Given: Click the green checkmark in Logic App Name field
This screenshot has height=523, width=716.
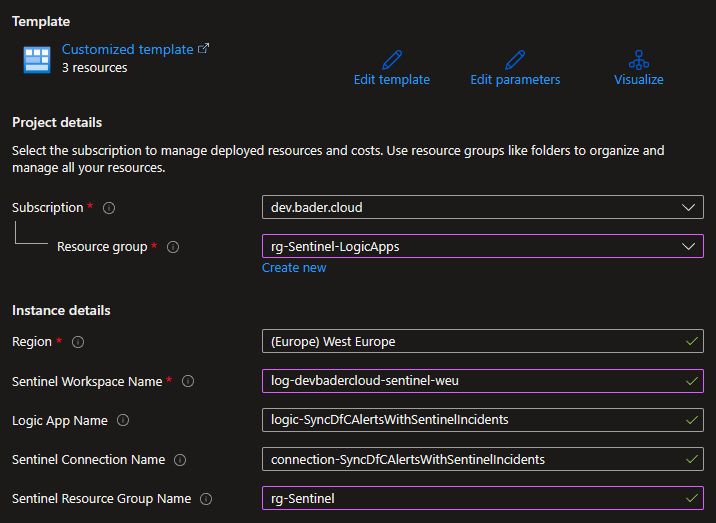Looking at the screenshot, I should coord(692,420).
